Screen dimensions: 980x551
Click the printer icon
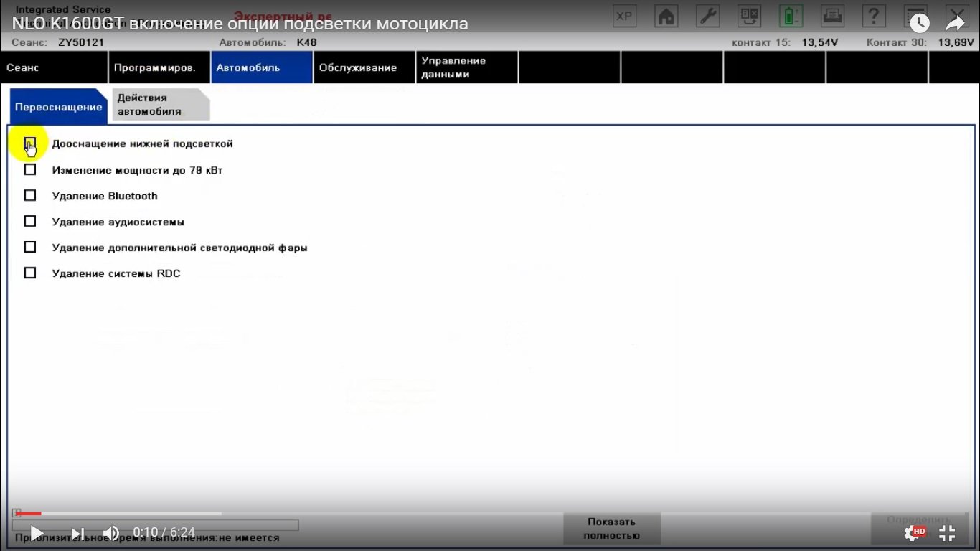click(832, 17)
